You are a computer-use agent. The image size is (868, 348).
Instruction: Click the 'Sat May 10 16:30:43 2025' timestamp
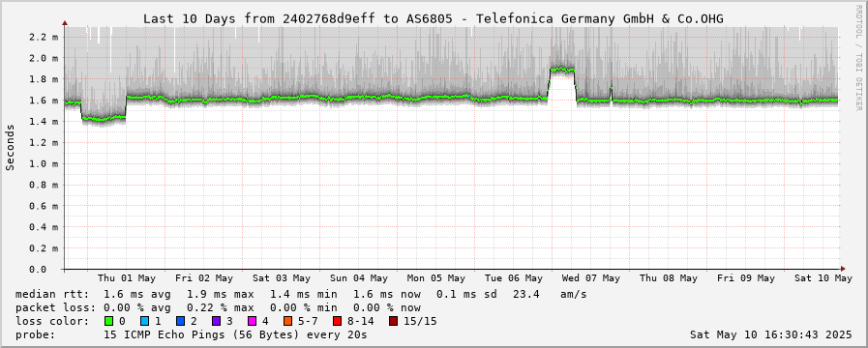point(770,334)
